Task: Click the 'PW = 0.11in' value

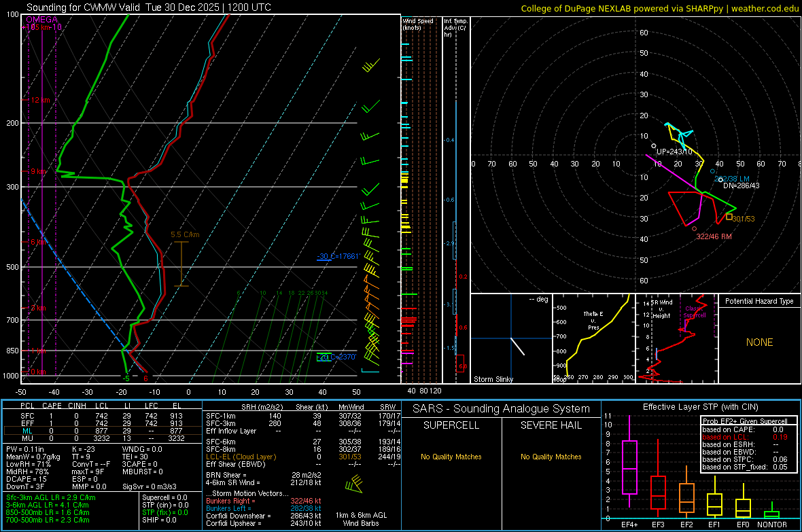Action: 25,449
